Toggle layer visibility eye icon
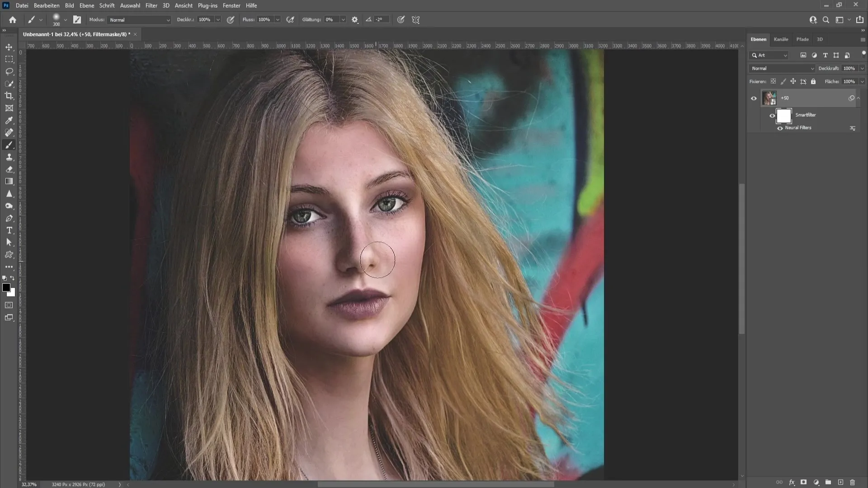 (x=754, y=99)
